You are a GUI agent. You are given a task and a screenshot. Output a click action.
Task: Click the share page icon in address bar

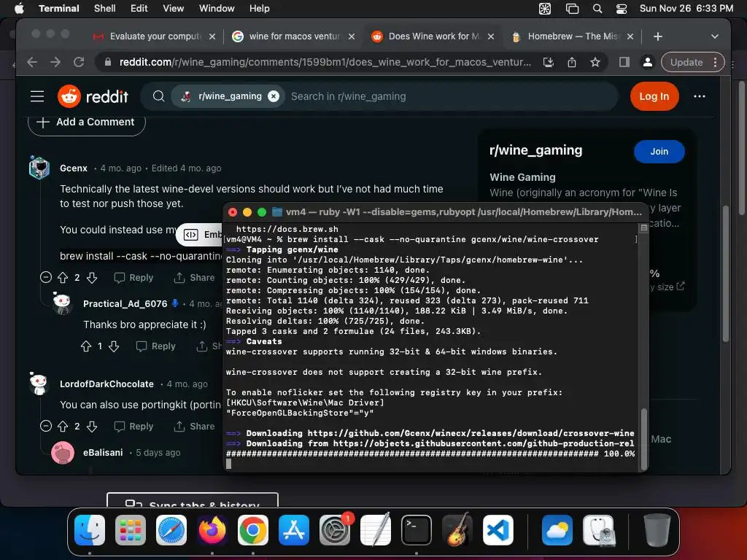pos(572,62)
